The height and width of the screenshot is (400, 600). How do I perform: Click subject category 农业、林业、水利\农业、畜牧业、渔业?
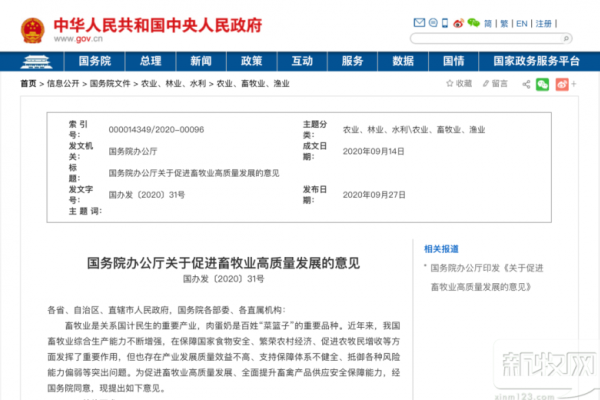[x=414, y=129]
